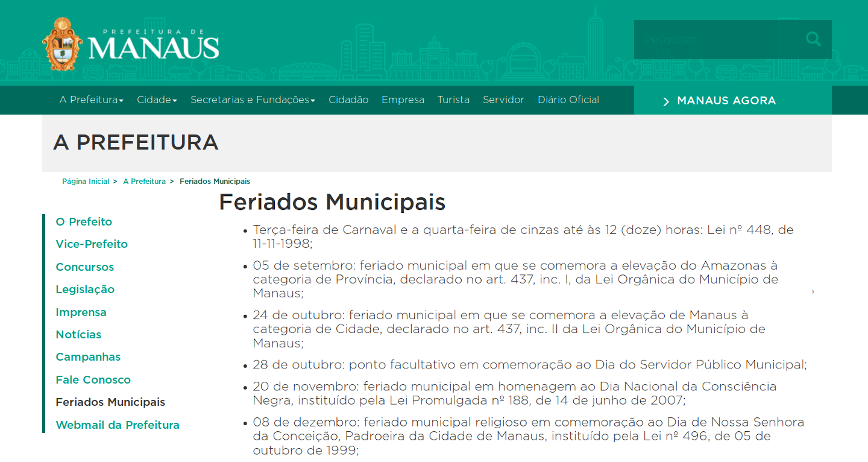
Task: Open Fale Conosco sidebar link
Action: (93, 380)
